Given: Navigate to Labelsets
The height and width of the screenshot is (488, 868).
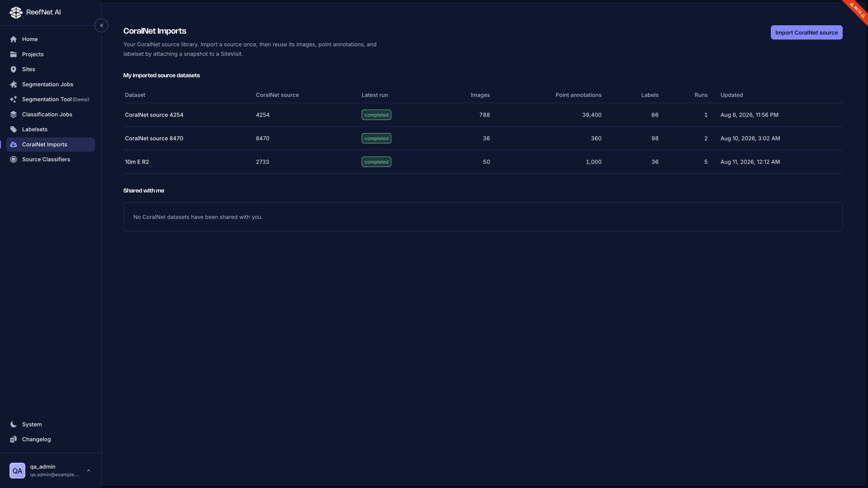Looking at the screenshot, I should 51,129.
